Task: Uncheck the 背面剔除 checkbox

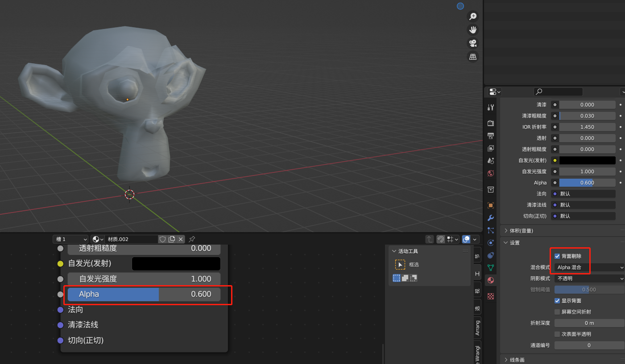Action: coord(557,256)
